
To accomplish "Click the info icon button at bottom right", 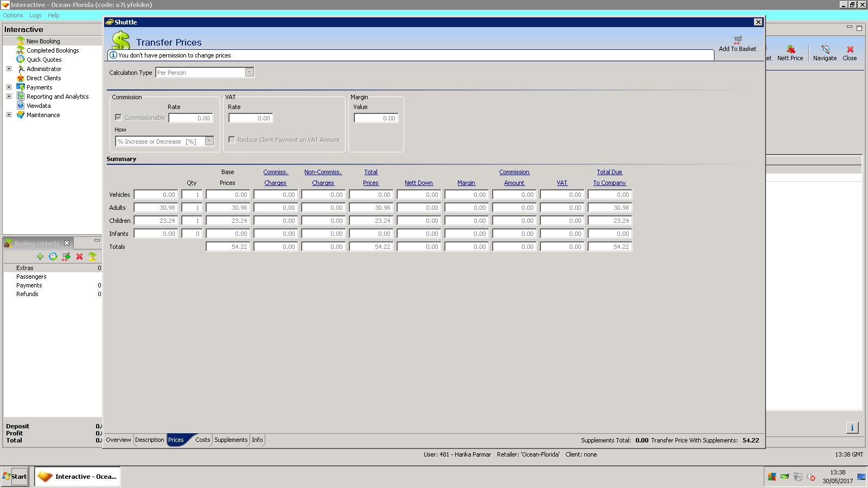I will (852, 428).
